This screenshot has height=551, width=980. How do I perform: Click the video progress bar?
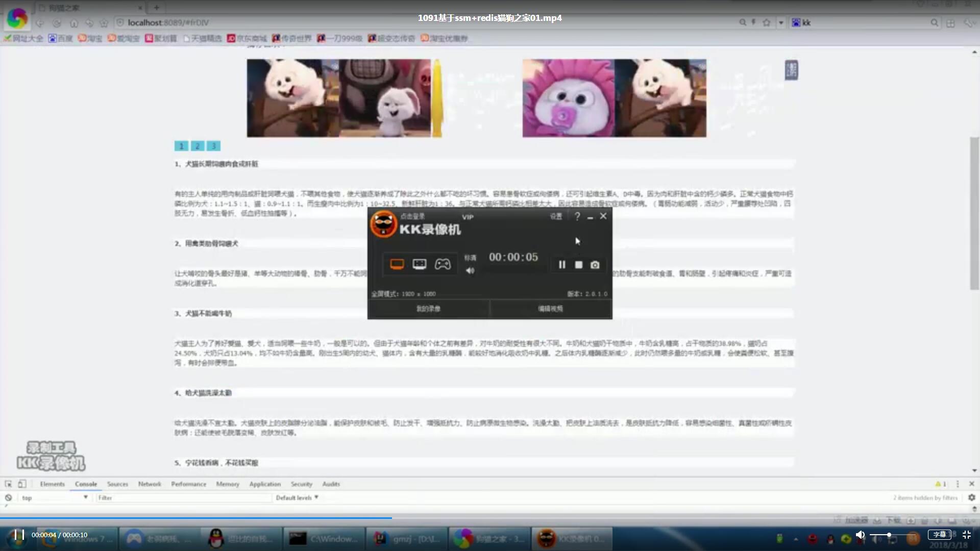pos(490,518)
